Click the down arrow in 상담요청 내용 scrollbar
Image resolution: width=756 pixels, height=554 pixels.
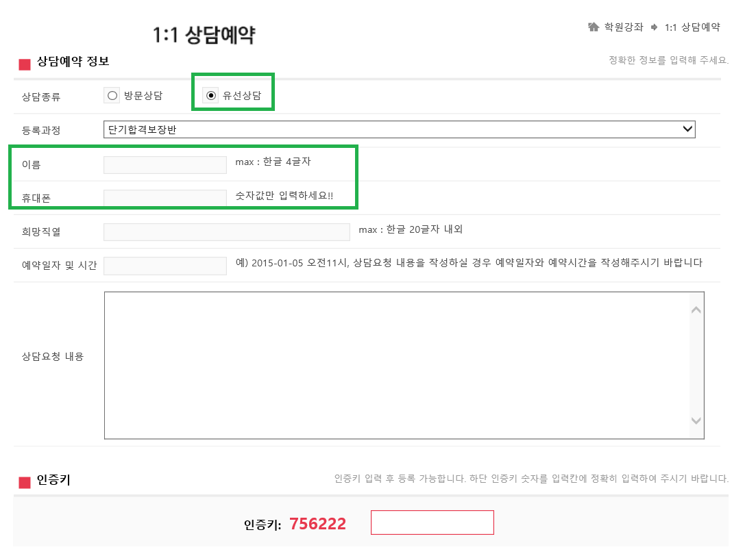[x=696, y=420]
